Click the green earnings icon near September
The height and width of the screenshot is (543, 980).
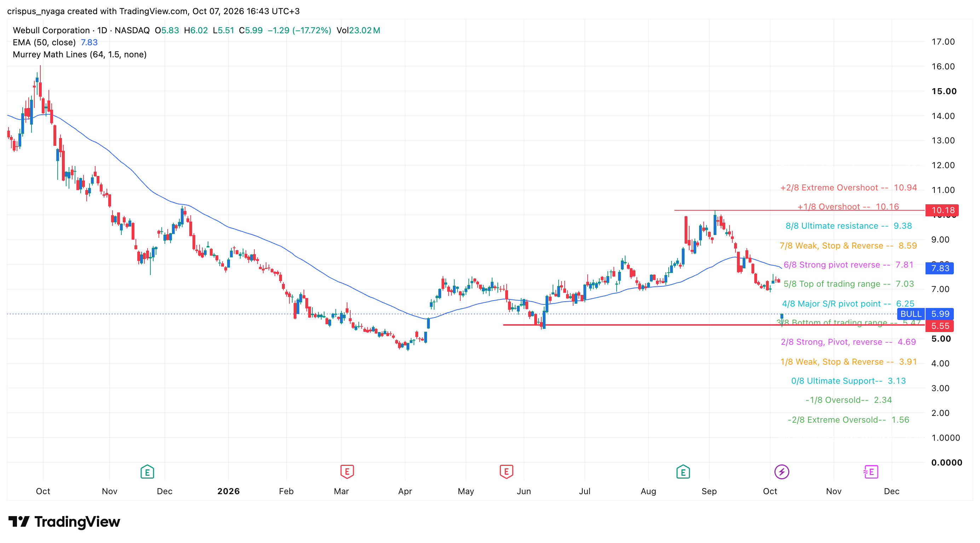[x=683, y=472]
